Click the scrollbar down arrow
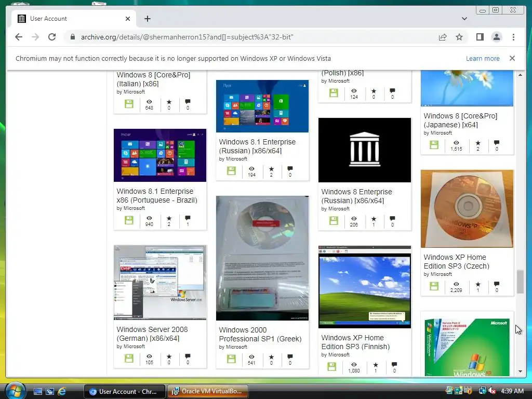This screenshot has height=399, width=532. (x=520, y=371)
